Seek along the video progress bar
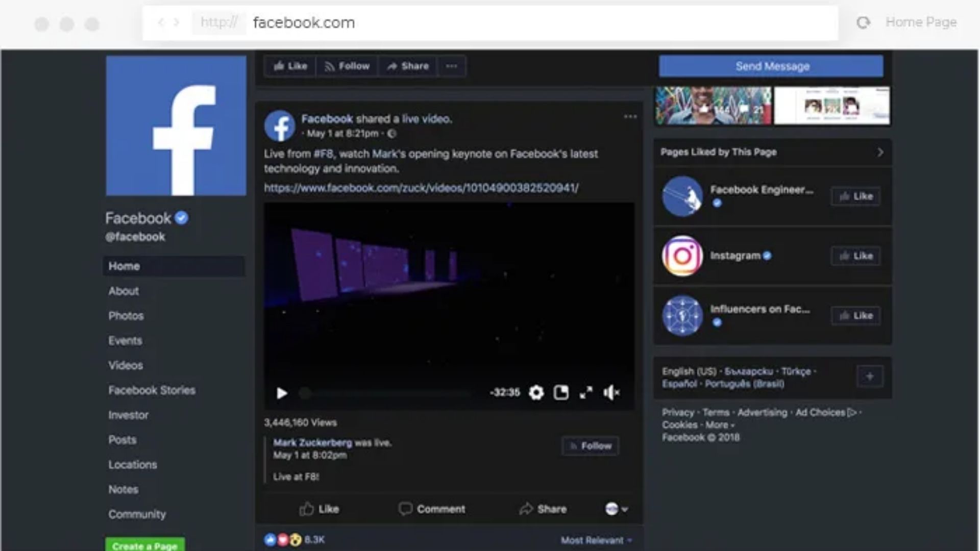980x551 pixels. (388, 392)
